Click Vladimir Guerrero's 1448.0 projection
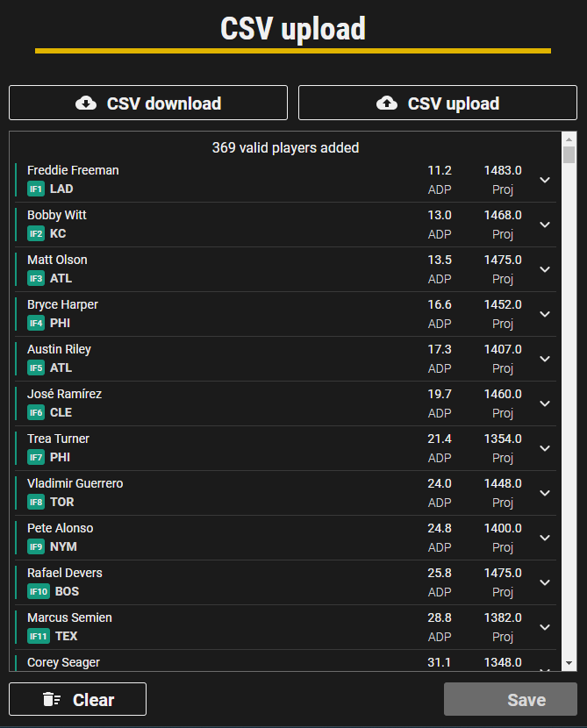This screenshot has height=728, width=587. coord(503,483)
